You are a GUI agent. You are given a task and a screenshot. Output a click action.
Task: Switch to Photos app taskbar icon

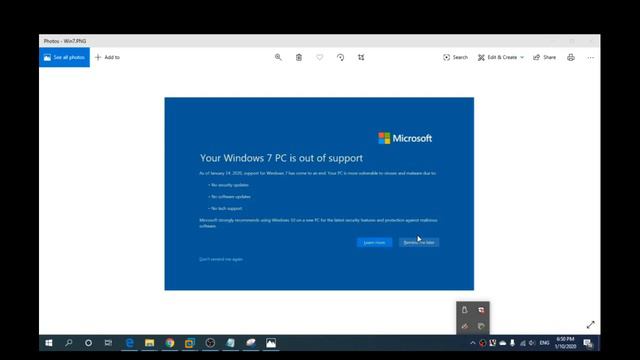tap(271, 343)
